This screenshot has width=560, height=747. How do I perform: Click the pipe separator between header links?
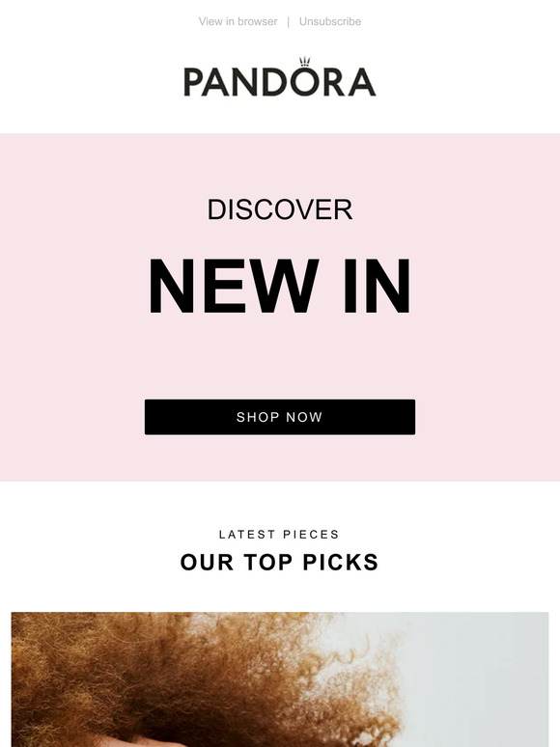(288, 22)
